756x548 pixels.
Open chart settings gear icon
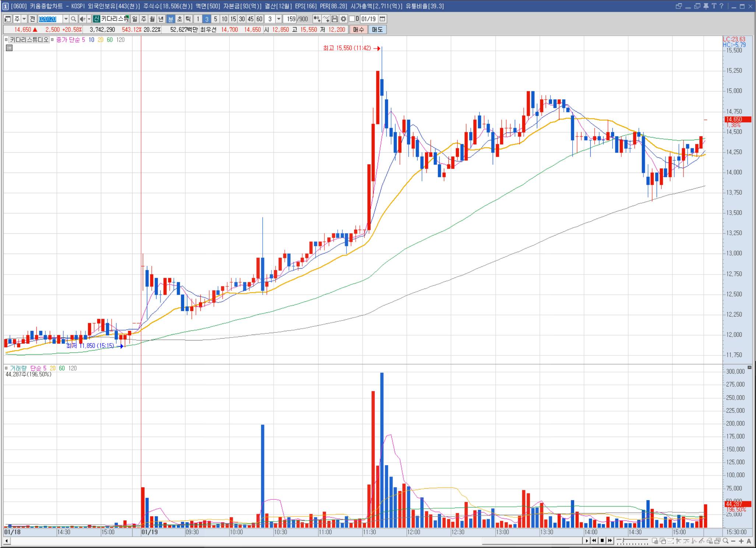(x=344, y=19)
